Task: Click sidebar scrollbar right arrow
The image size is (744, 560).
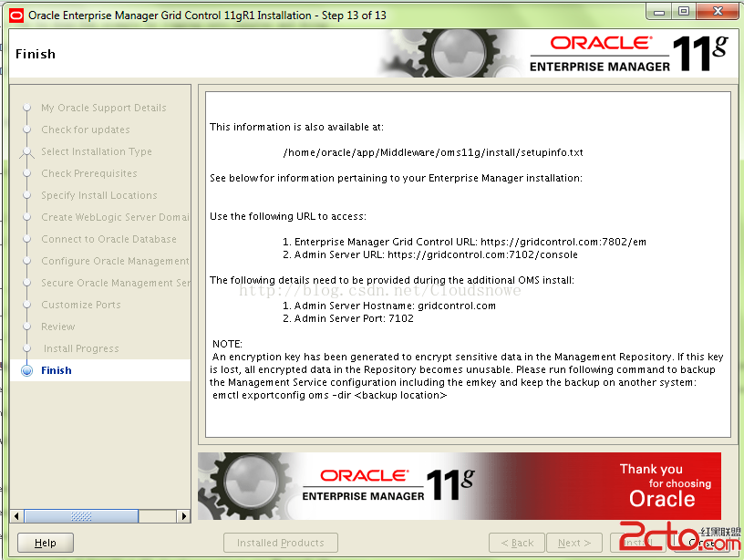Action: (x=183, y=516)
